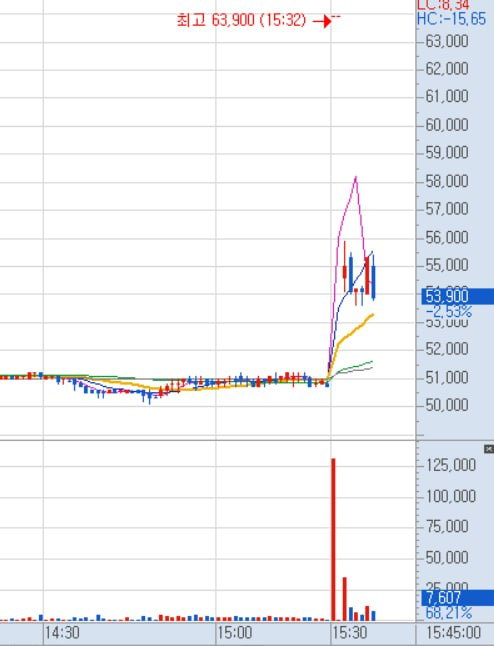
Task: Click the 14:30 time axis label
Action: click(63, 632)
